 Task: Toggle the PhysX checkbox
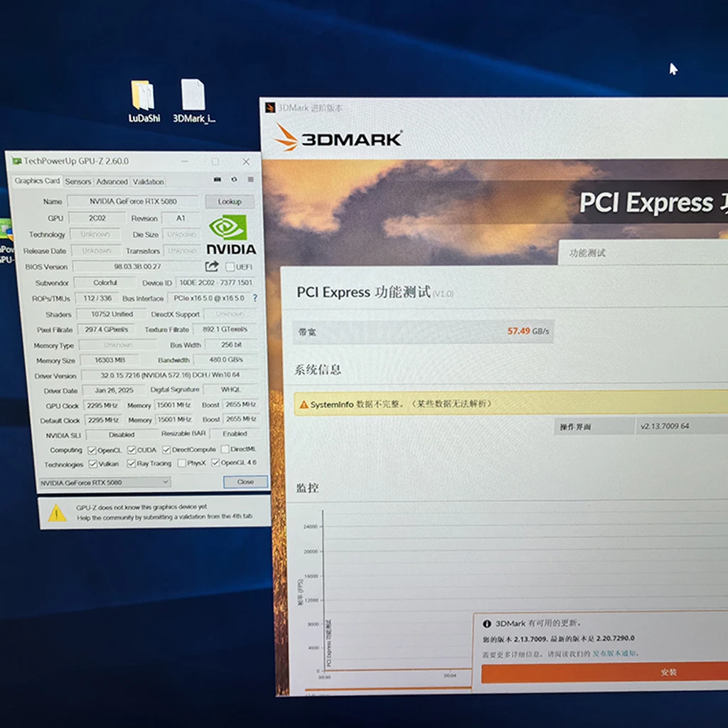pyautogui.click(x=181, y=464)
